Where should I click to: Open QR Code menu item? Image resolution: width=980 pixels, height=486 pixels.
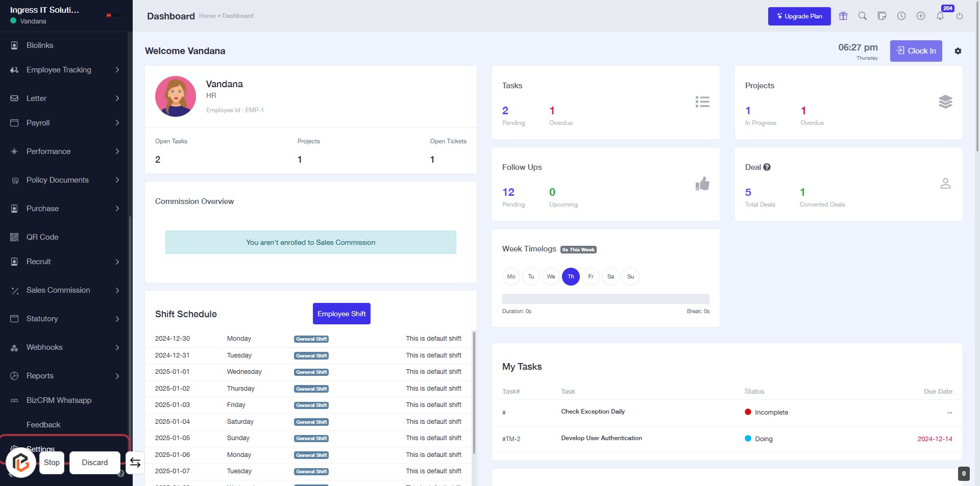42,237
